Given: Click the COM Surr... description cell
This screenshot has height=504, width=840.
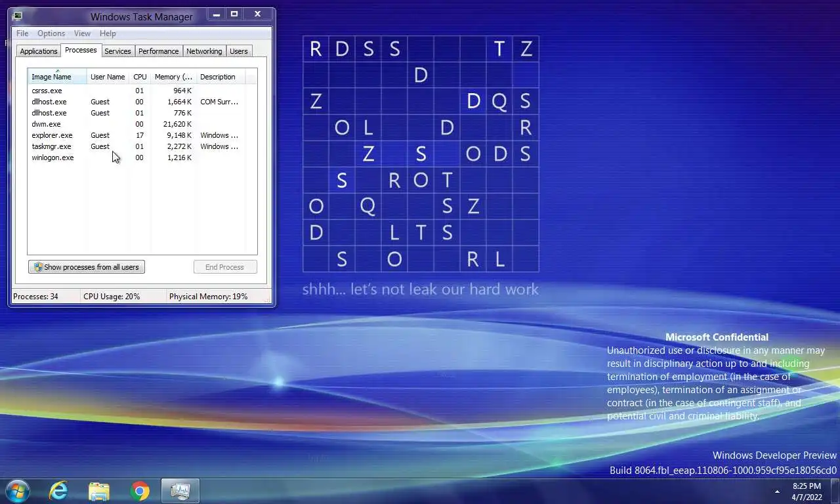Looking at the screenshot, I should (x=219, y=102).
